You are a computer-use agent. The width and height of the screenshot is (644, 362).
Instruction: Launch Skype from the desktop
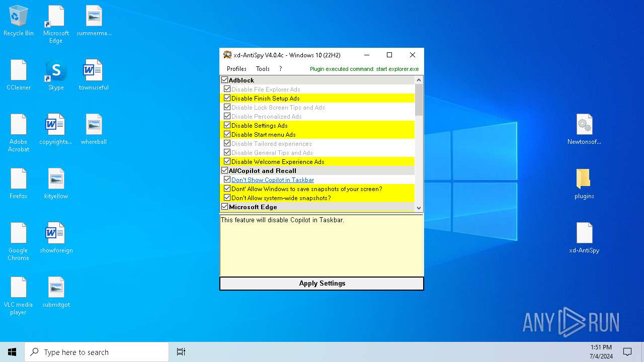click(56, 75)
